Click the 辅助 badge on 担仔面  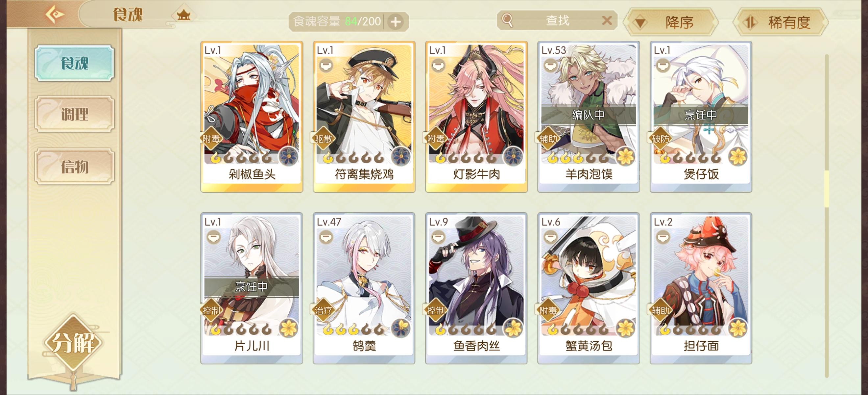(661, 310)
